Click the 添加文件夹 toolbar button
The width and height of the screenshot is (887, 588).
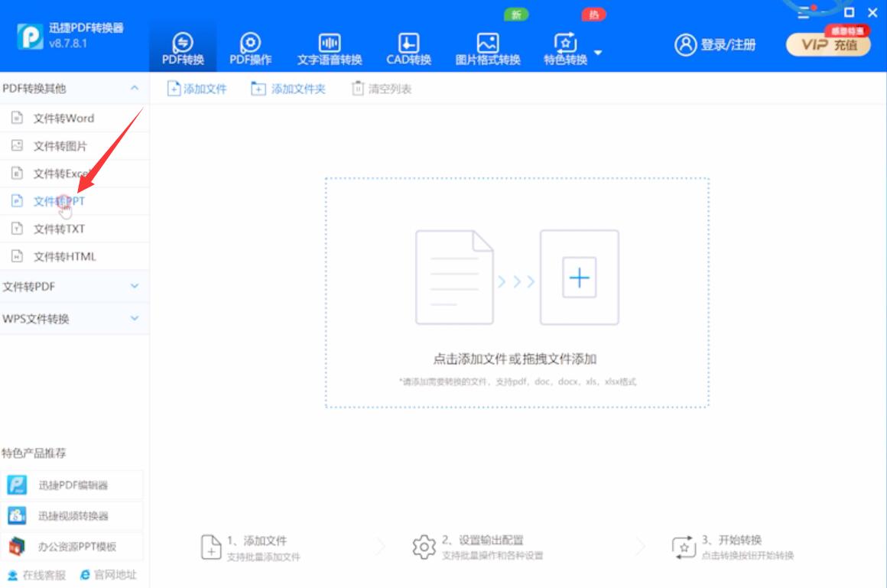click(x=288, y=89)
